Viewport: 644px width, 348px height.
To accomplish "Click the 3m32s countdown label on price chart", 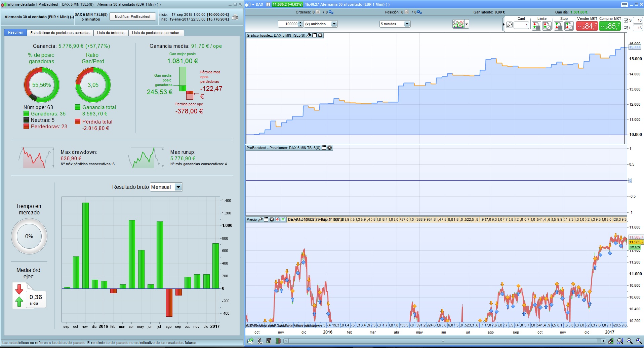I will [635, 247].
